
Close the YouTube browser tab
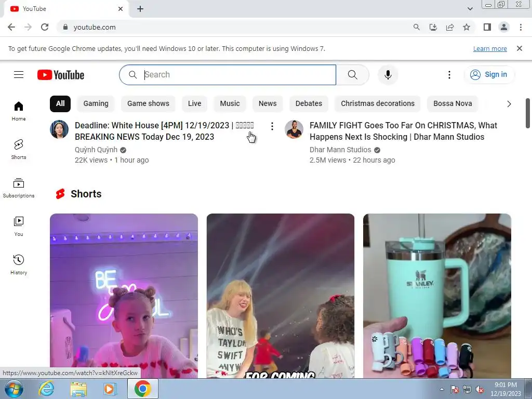[121, 9]
